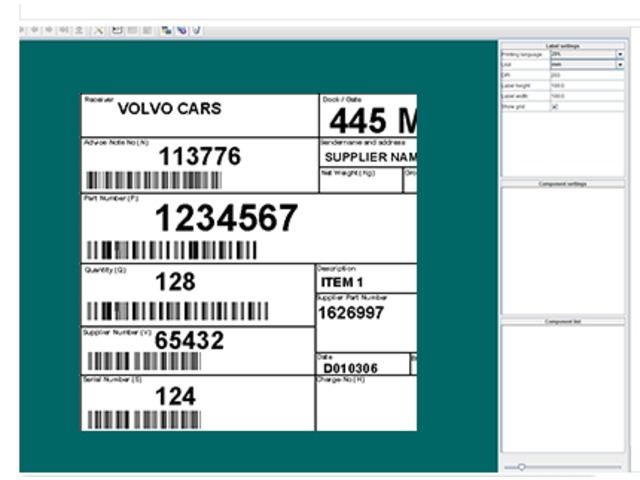This screenshot has width=640, height=480.
Task: Open the Printing language dropdown
Action: pyautogui.click(x=620, y=54)
